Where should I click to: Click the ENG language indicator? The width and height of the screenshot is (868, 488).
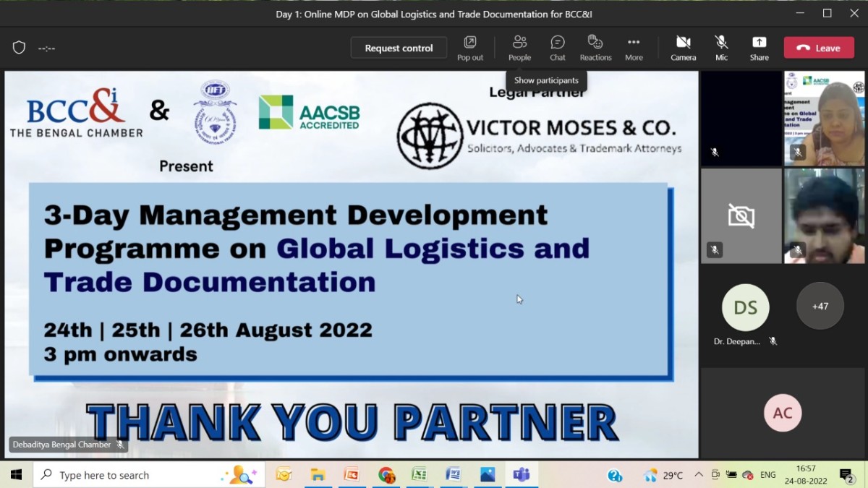point(768,475)
